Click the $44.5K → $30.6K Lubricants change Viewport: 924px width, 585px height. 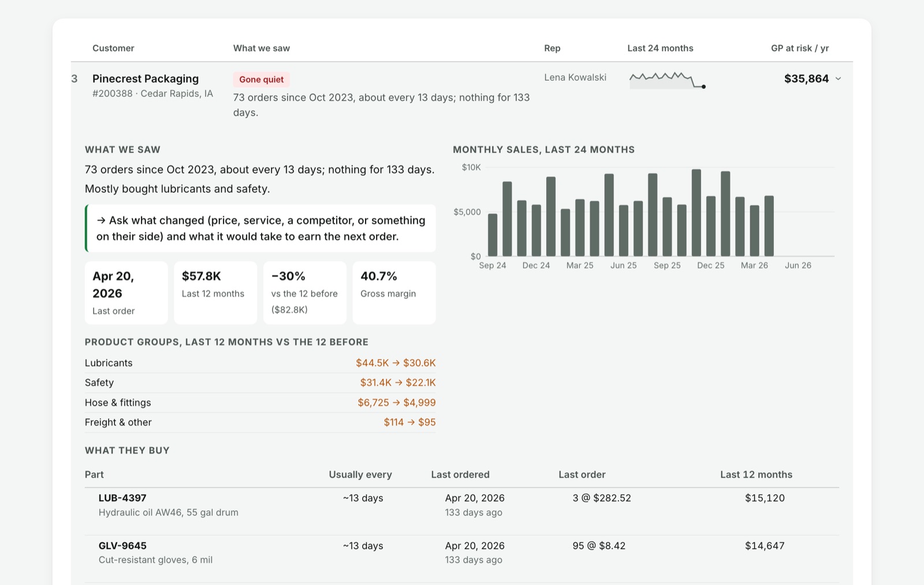pyautogui.click(x=396, y=363)
